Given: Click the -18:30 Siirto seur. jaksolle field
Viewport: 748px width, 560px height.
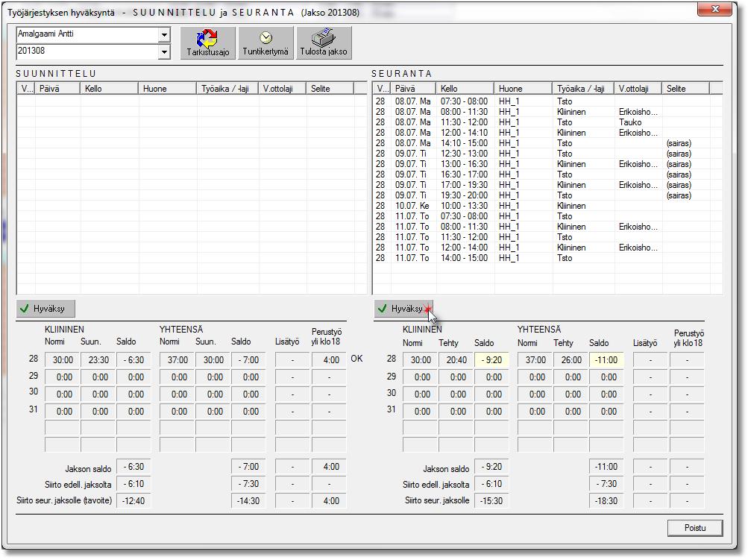Looking at the screenshot, I should [606, 501].
